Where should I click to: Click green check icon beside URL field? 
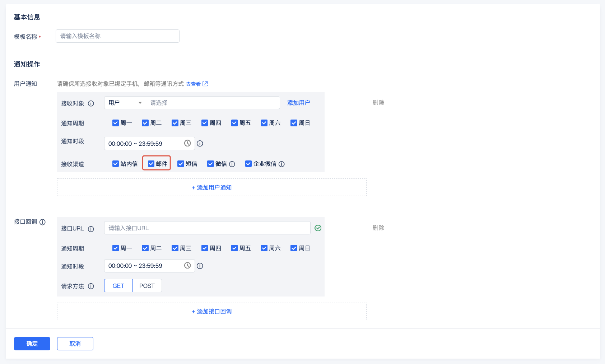click(x=318, y=228)
